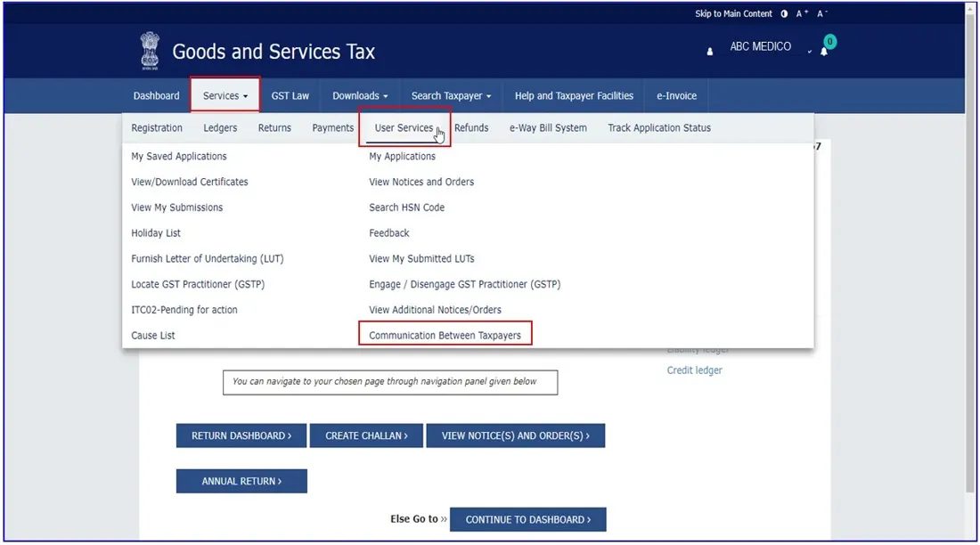980x545 pixels.
Task: Expand the Services dropdown menu
Action: point(225,95)
